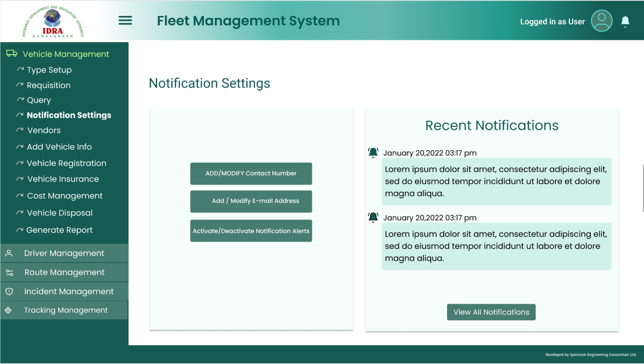
Task: Click the route icon beside Route Management
Action: 9,273
